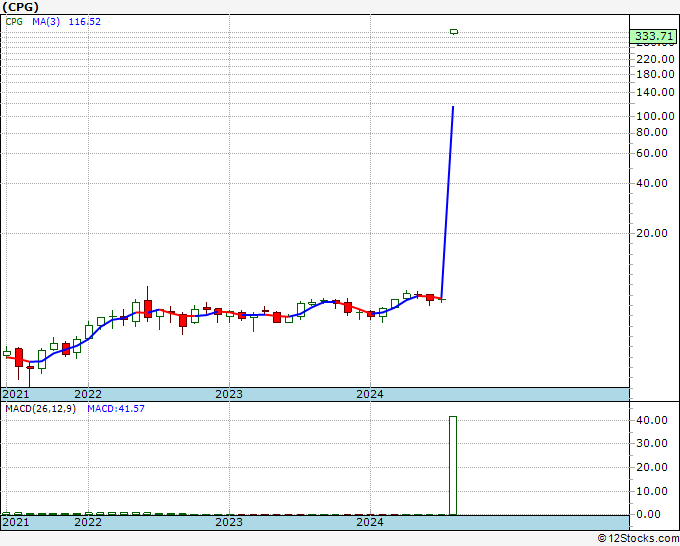Click the (CPG) chart title
Viewport: 680px width, 546px height.
click(20, 7)
